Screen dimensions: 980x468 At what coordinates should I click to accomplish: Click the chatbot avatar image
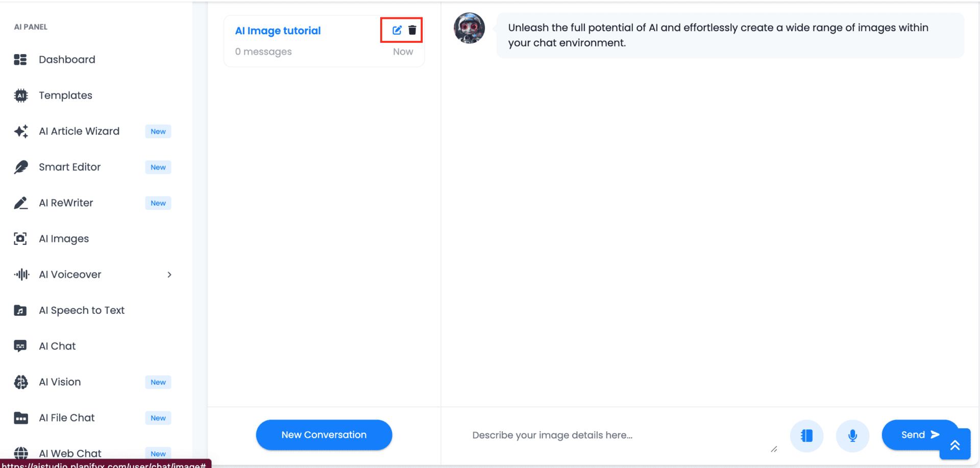coord(469,29)
